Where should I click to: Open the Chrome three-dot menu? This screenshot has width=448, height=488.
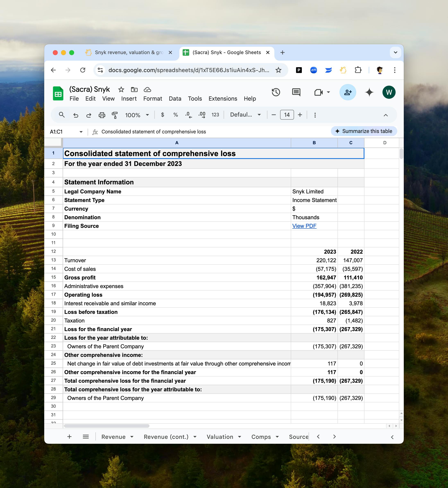coord(395,70)
